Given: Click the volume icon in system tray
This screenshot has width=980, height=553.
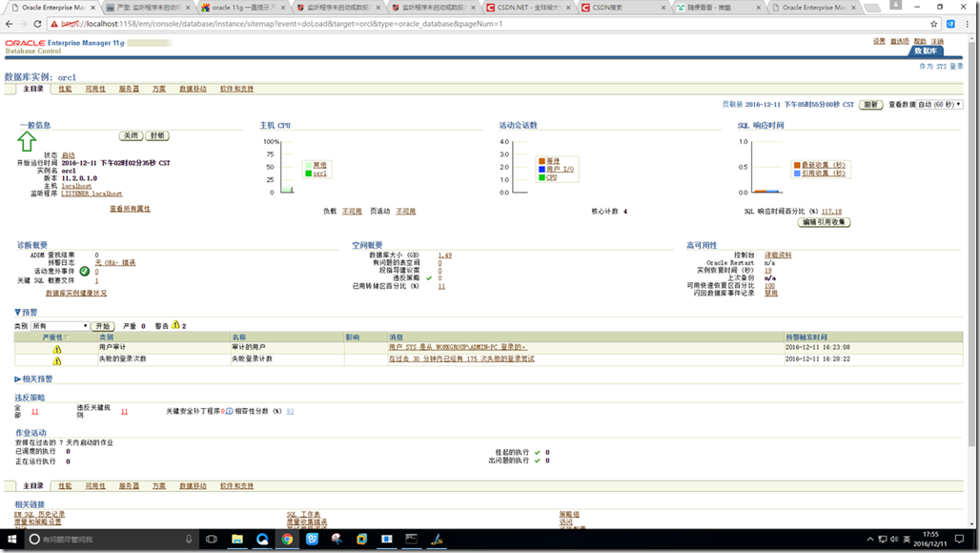Looking at the screenshot, I should point(894,540).
